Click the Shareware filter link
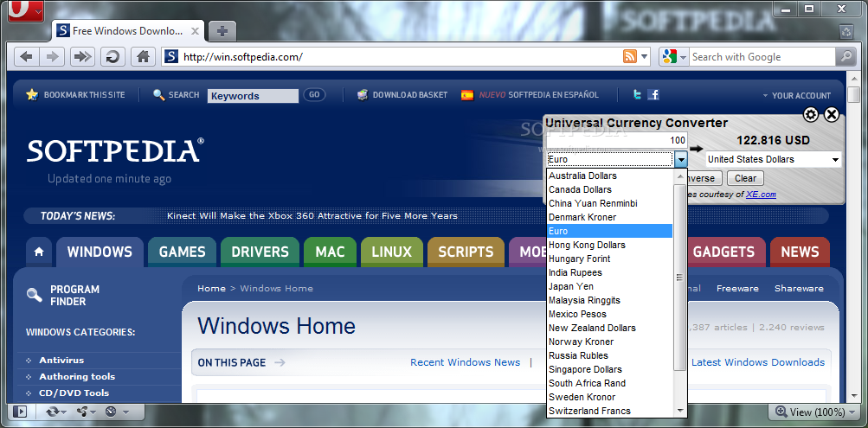 (799, 288)
